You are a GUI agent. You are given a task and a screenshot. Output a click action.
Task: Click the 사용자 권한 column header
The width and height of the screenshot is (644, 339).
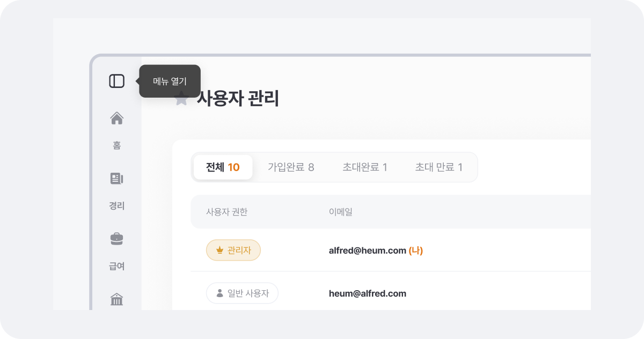(x=226, y=212)
